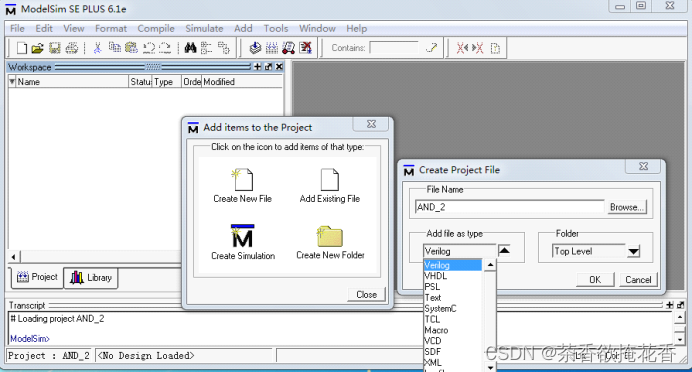Screen dimensions: 692x372
Task: Click the Create Simulation icon
Action: pos(242,236)
